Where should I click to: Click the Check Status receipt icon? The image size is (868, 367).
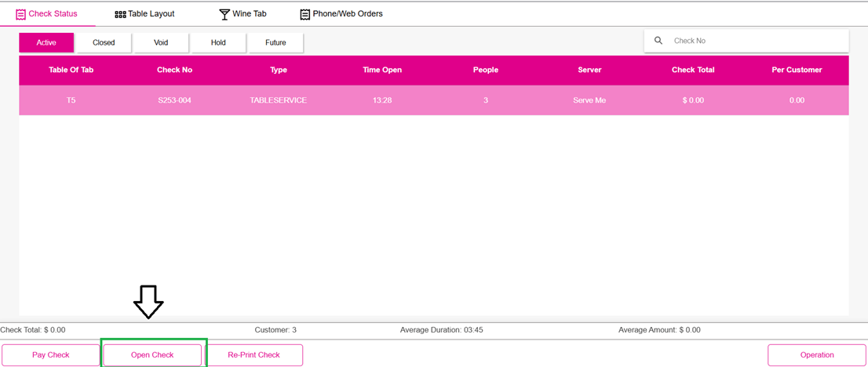click(x=21, y=14)
